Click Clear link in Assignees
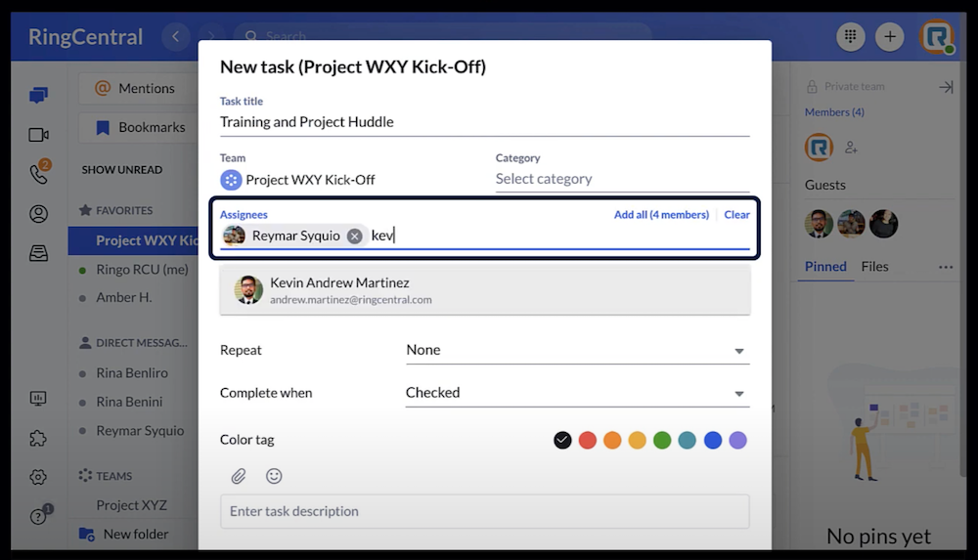 pos(736,215)
